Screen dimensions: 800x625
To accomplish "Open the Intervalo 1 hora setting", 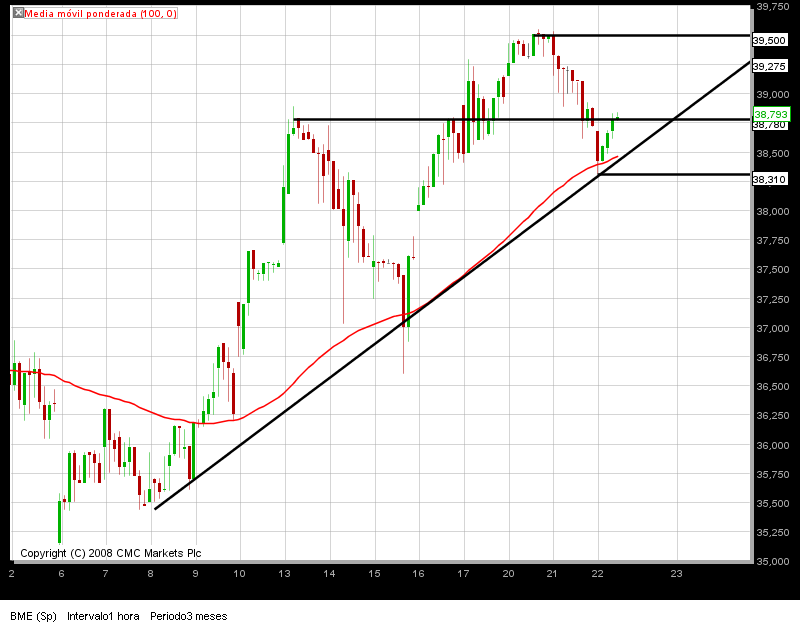I will coord(103,616).
